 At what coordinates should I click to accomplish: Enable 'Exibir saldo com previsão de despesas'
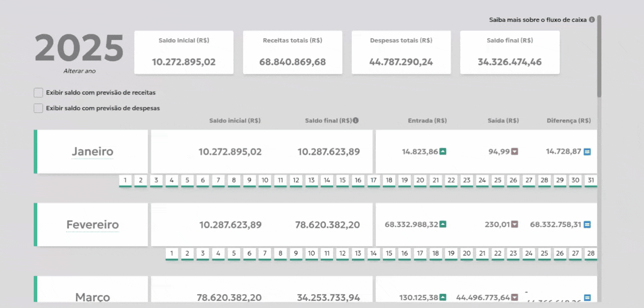pos(39,108)
